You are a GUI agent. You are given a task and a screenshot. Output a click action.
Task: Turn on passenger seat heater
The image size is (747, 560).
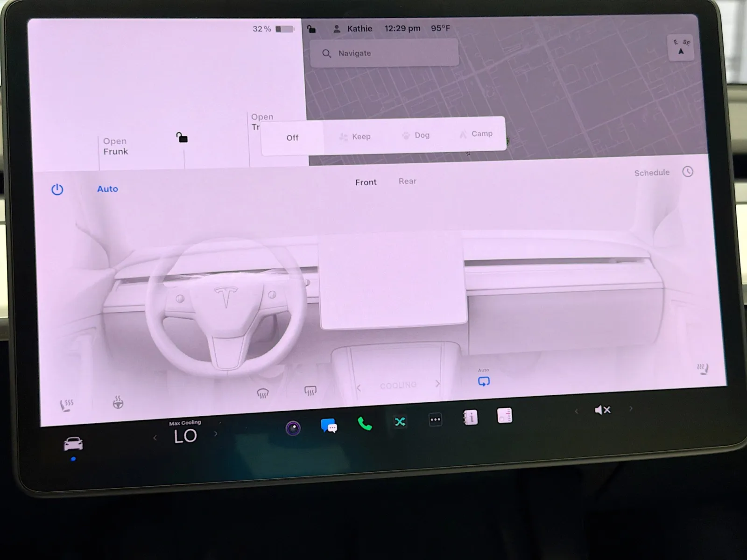point(703,369)
